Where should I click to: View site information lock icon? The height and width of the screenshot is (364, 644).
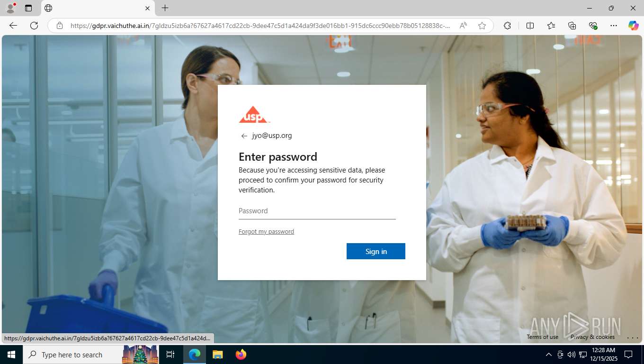pyautogui.click(x=59, y=26)
